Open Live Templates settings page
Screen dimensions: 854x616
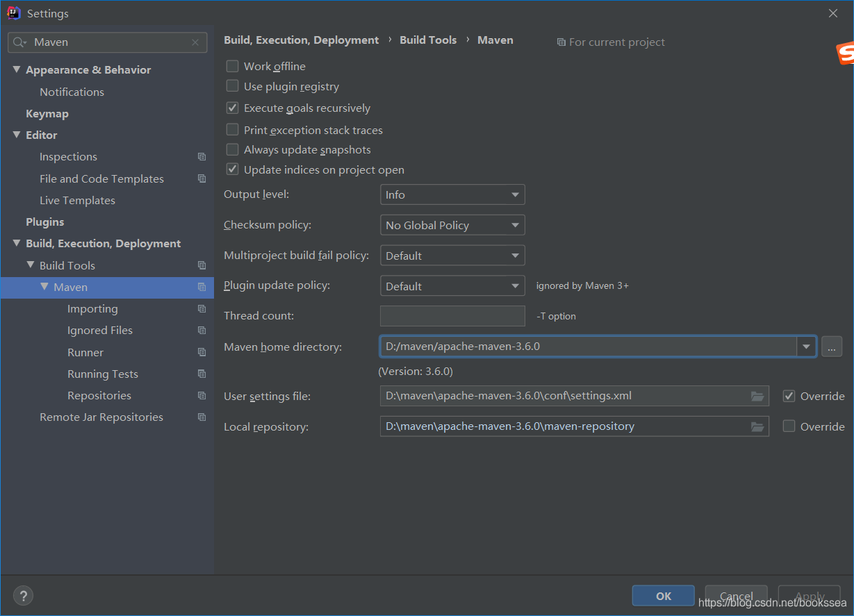[77, 200]
